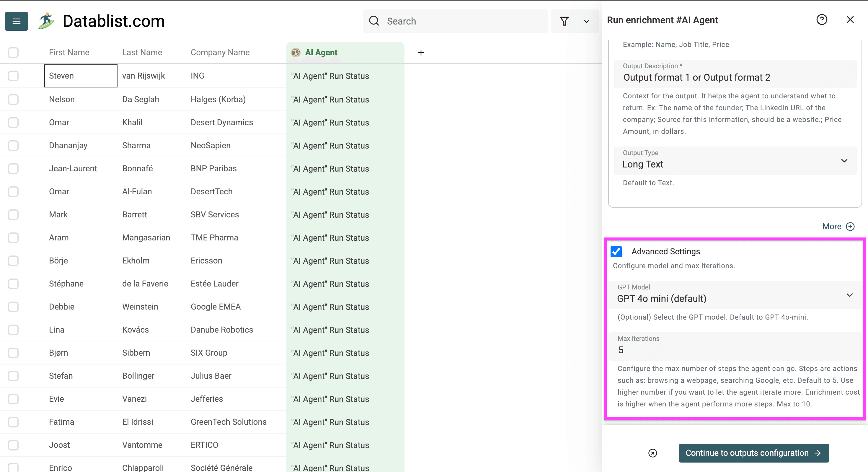The height and width of the screenshot is (472, 868).
Task: Expand the chevron beside the filter icon
Action: (586, 21)
